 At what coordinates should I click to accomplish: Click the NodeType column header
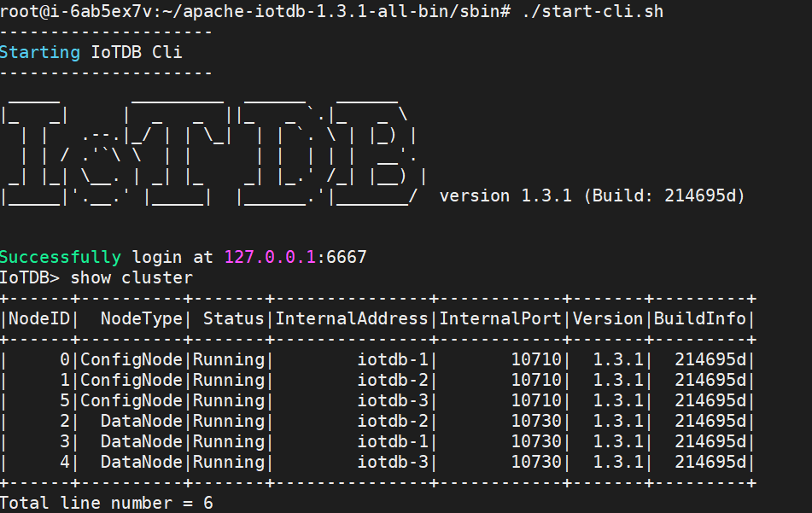coord(142,319)
